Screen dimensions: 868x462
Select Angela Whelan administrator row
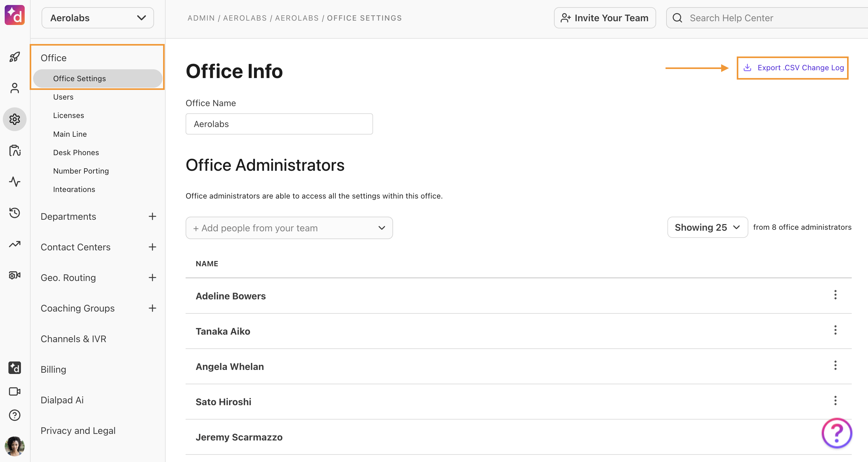tap(519, 367)
